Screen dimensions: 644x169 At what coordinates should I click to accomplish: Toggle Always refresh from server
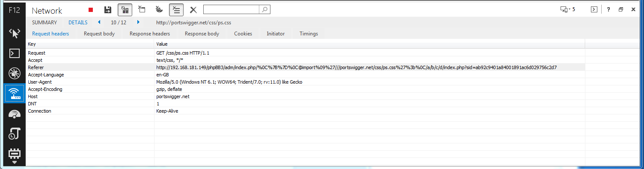pos(125,9)
